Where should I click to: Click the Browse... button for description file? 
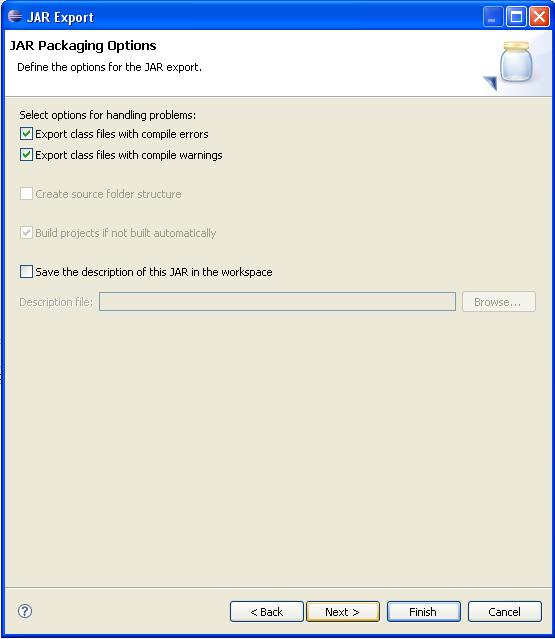coord(499,302)
